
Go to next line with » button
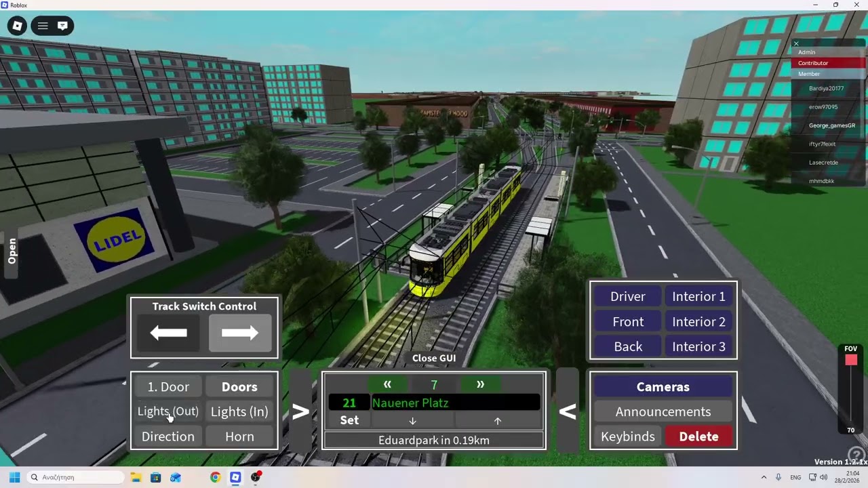[x=480, y=384]
